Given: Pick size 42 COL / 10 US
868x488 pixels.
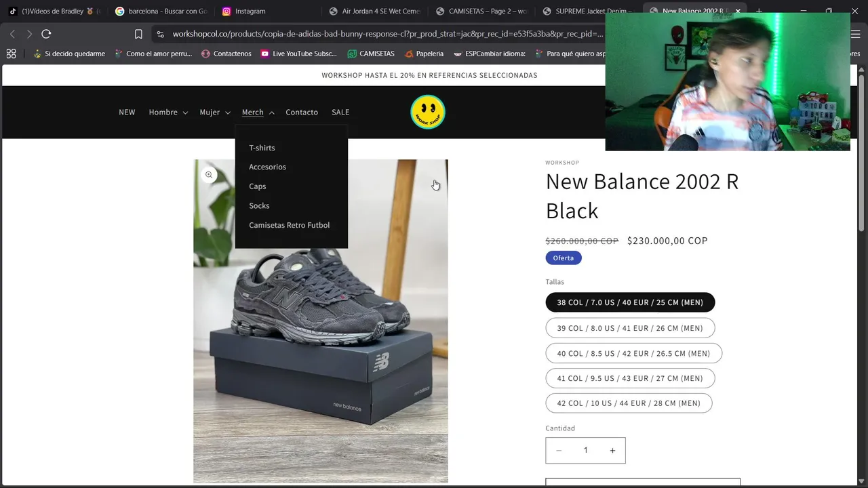Looking at the screenshot, I should coord(629,403).
